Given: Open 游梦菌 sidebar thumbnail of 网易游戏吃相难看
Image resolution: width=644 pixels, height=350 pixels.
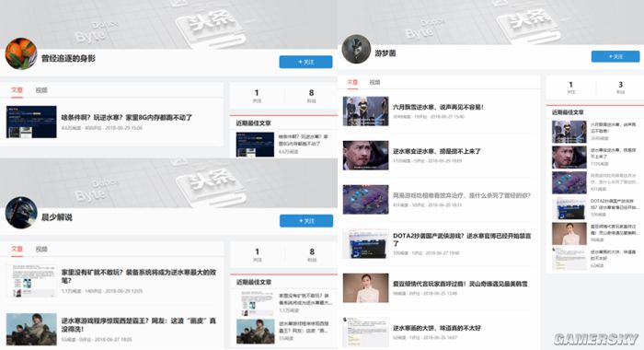Looking at the screenshot, I should click(569, 182).
